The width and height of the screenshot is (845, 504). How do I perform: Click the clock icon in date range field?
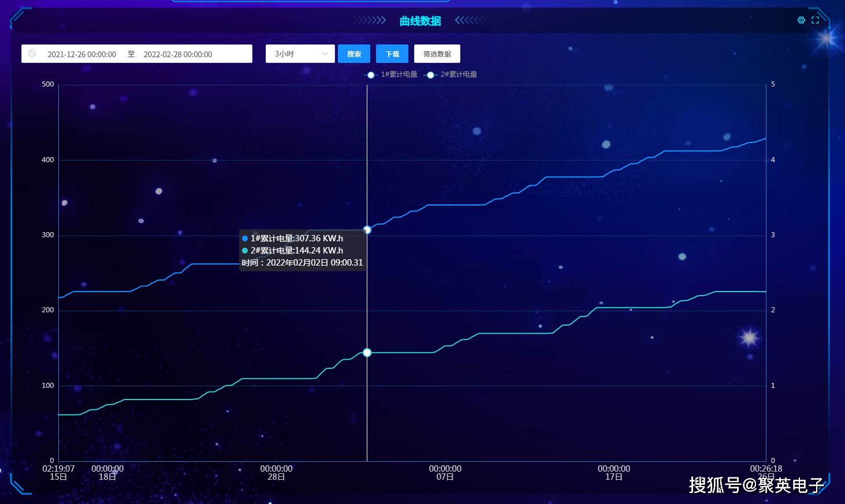(x=32, y=54)
